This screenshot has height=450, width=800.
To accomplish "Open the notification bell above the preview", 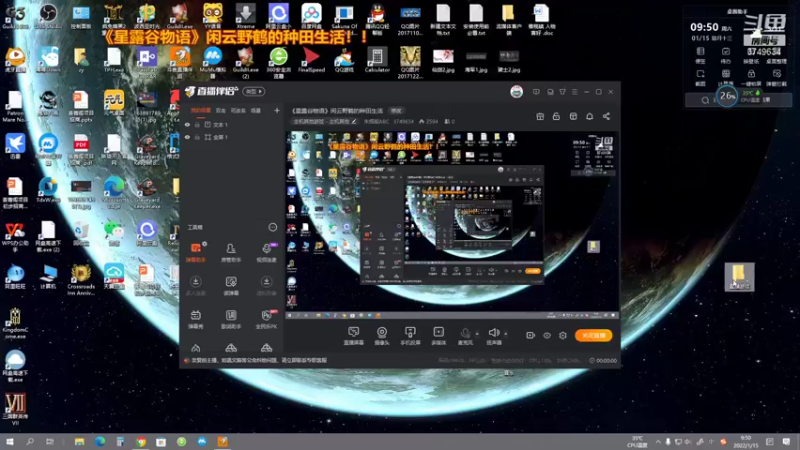I will pyautogui.click(x=589, y=116).
